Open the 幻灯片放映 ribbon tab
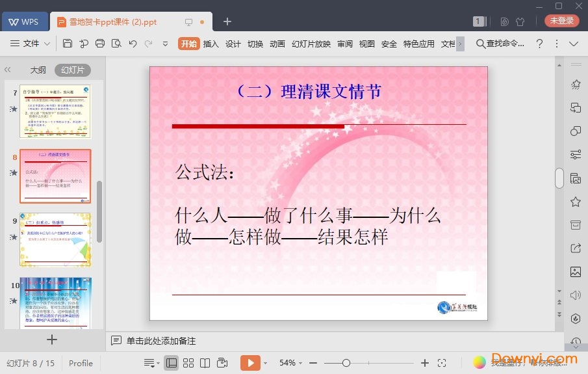Viewport: 588px width, 374px height. (x=311, y=44)
